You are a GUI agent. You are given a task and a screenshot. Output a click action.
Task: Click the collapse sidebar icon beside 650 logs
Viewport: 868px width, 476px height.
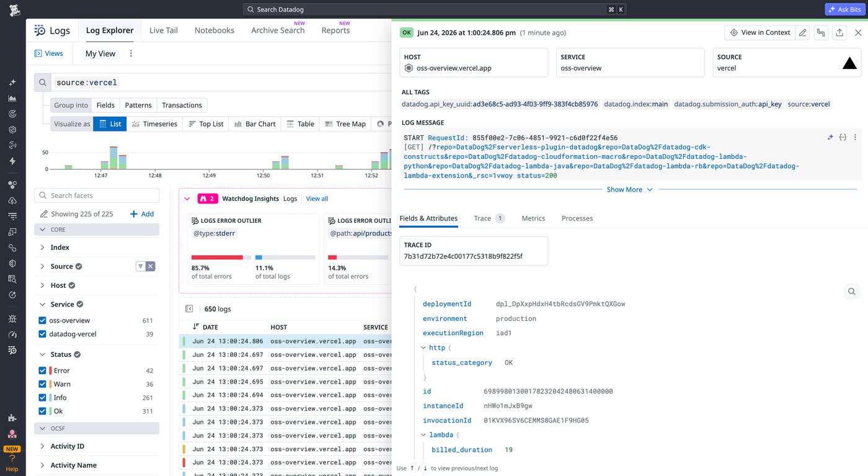pos(189,309)
